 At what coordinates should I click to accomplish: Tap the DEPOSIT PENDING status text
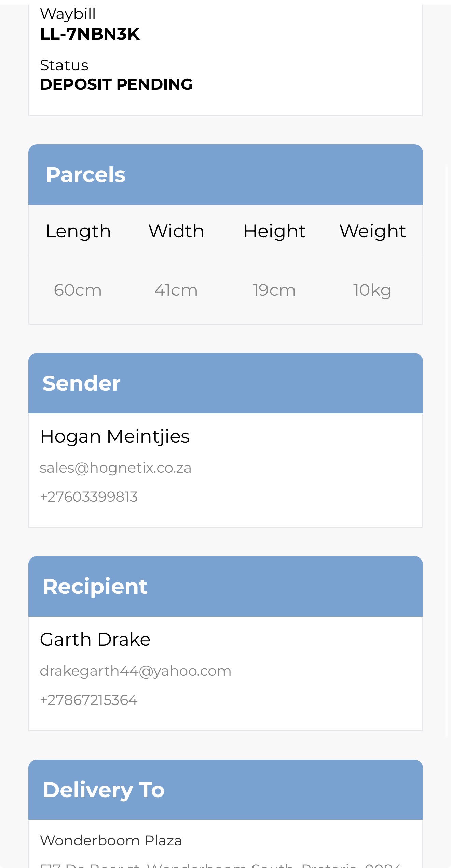pos(116,84)
